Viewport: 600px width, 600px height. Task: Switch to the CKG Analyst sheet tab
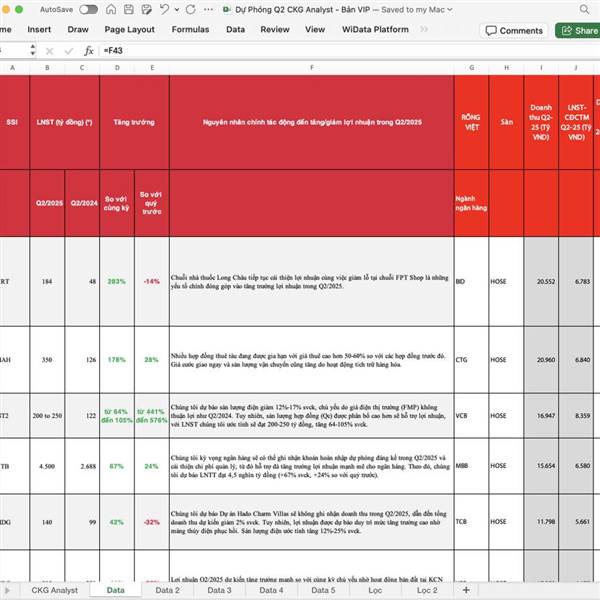(54, 590)
